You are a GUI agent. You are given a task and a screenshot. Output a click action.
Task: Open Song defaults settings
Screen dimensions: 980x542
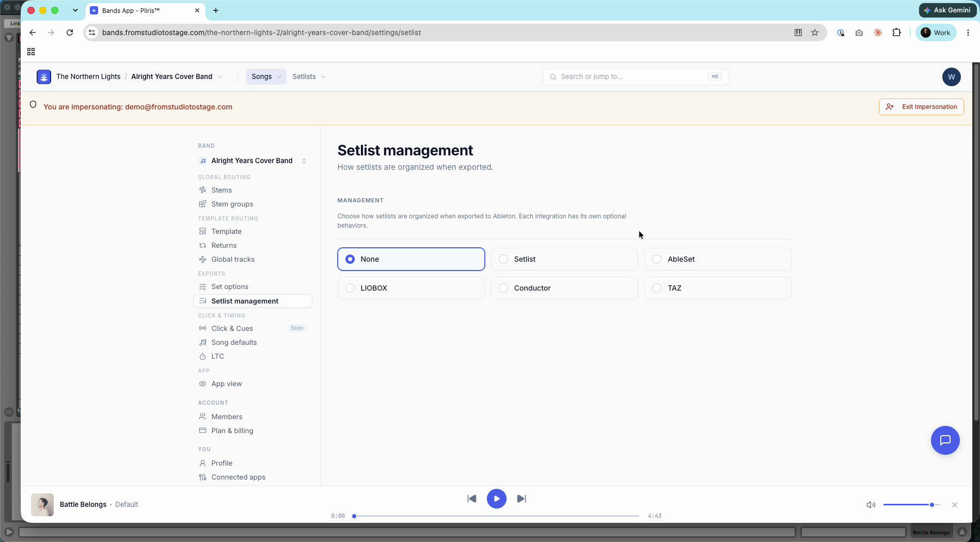pos(252,342)
